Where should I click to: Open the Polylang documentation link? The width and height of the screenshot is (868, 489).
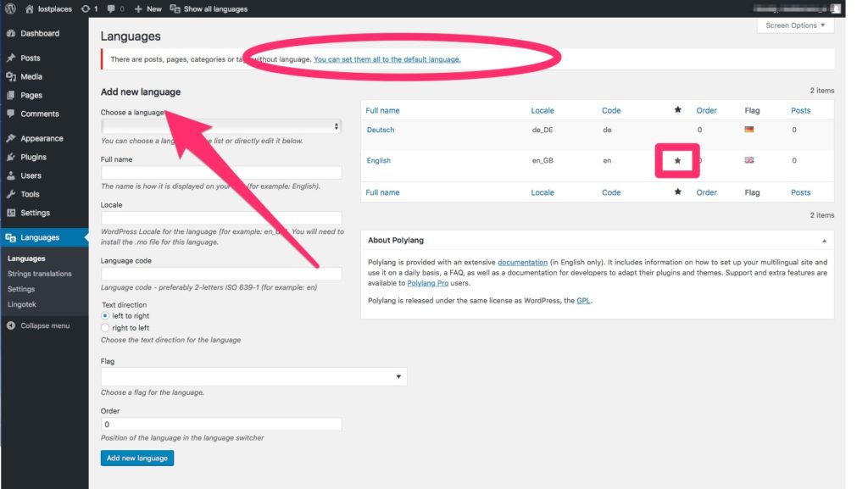pyautogui.click(x=522, y=262)
